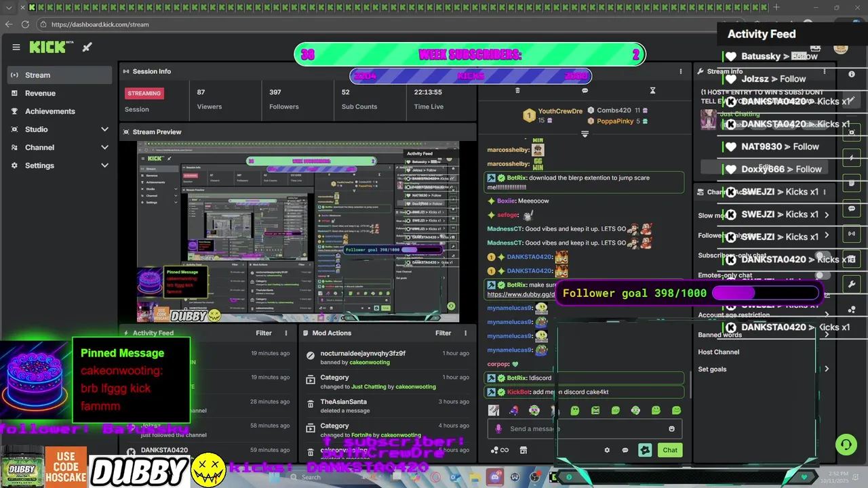This screenshot has height=488, width=868.
Task: Click the note icon in right sidebar
Action: click(x=852, y=184)
